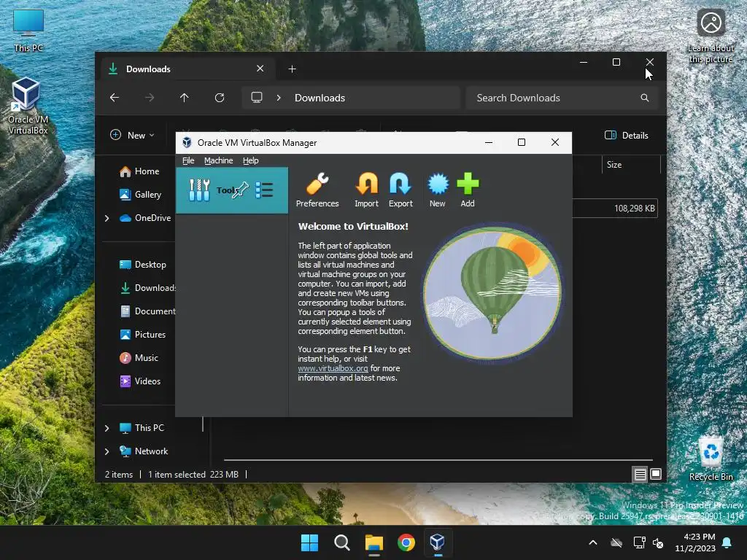Select the Downloads tab in Explorer
Viewport: 747px width, 560px height.
pyautogui.click(x=188, y=69)
